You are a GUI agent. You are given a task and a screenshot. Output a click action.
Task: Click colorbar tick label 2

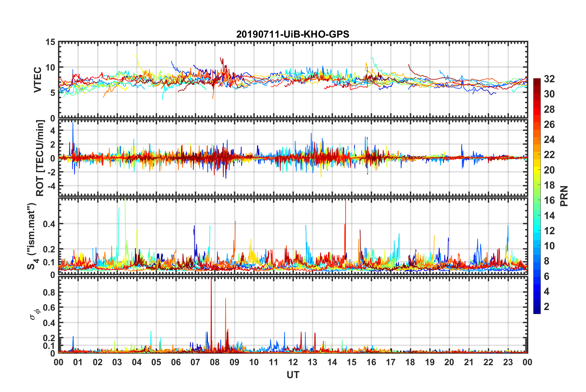pos(547,307)
